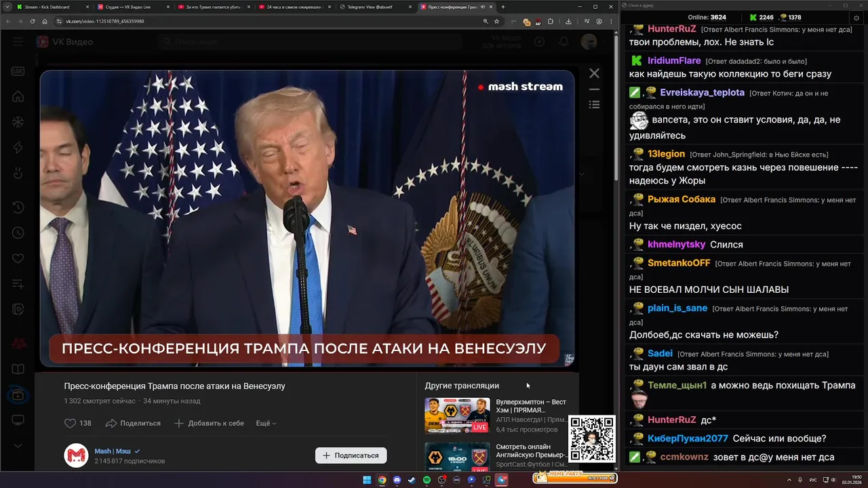Click username SmetankoOFF in chat
868x488 pixels.
tap(679, 263)
